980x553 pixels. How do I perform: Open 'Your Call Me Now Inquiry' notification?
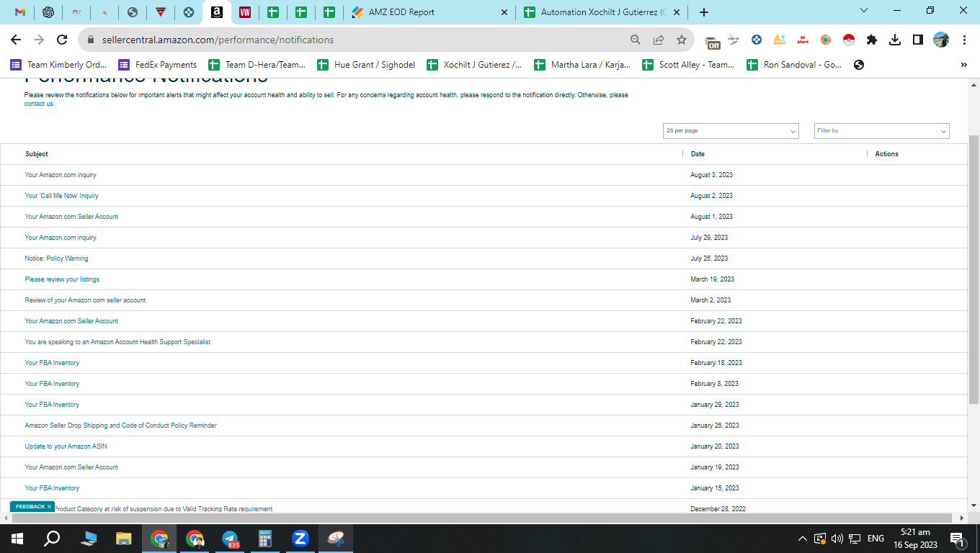[x=62, y=196]
